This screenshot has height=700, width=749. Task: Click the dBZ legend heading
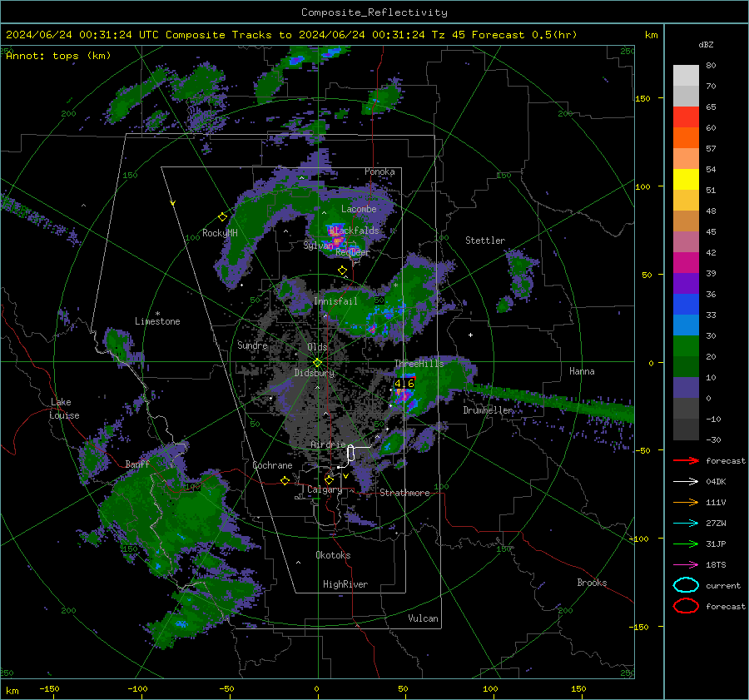pyautogui.click(x=706, y=45)
